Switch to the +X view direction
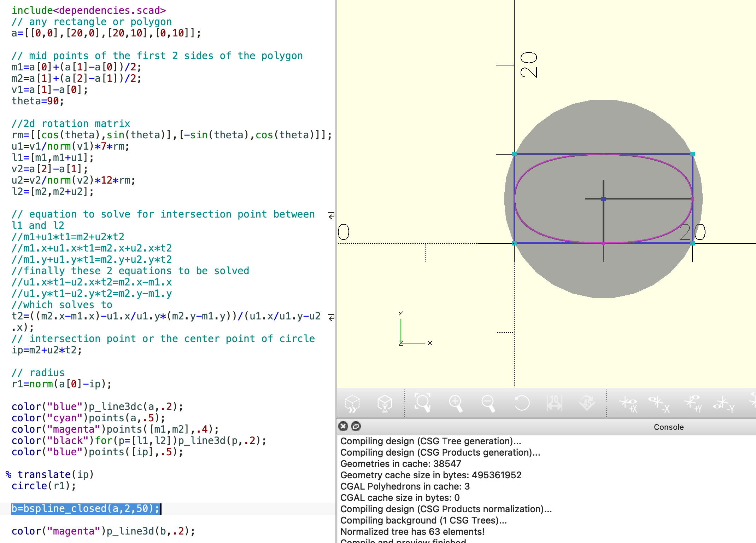 pos(628,404)
